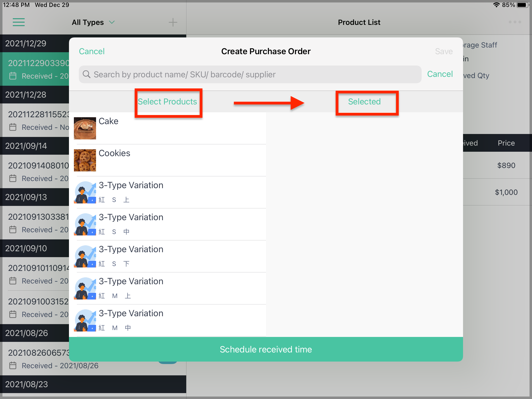Switch to Select Products tab
This screenshot has width=532, height=399.
tap(167, 101)
